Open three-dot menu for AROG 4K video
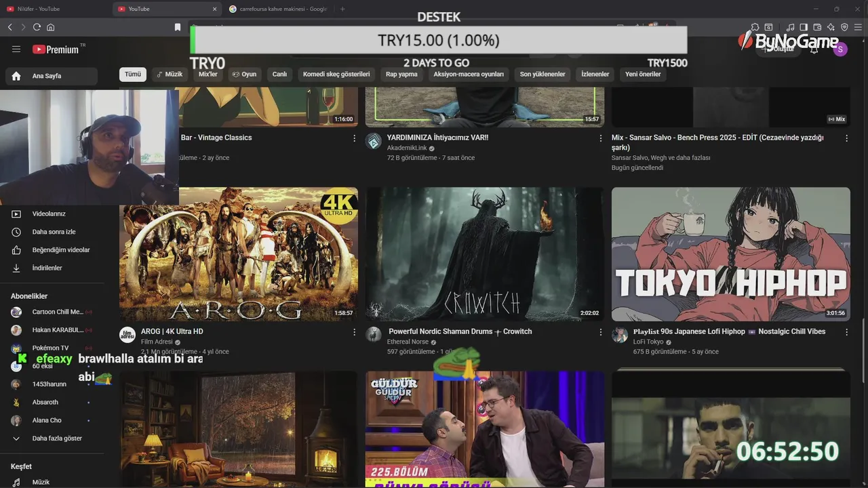This screenshot has height=488, width=868. tap(354, 332)
